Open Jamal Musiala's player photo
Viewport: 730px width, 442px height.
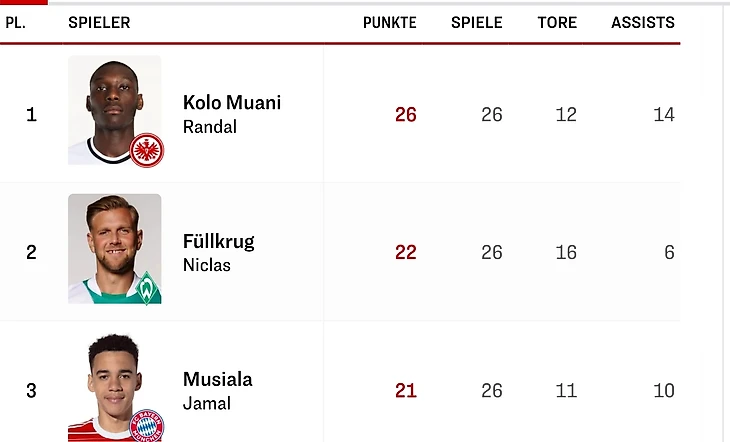110,385
